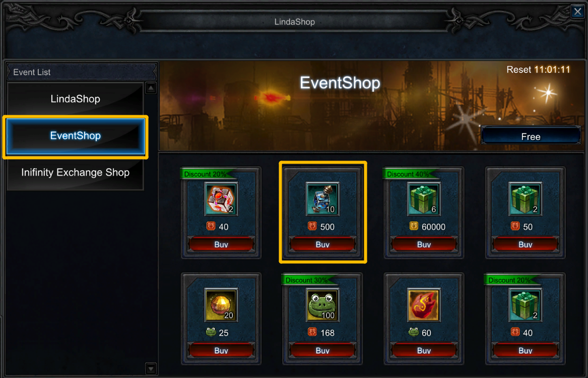Open the Inifinity Exchange Shop tab
The width and height of the screenshot is (588, 378).
[76, 172]
